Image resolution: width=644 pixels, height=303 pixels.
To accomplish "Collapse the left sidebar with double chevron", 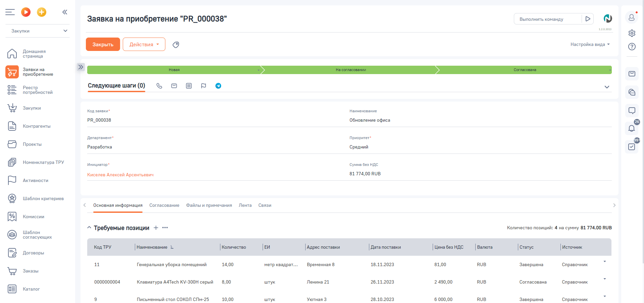I will [65, 12].
